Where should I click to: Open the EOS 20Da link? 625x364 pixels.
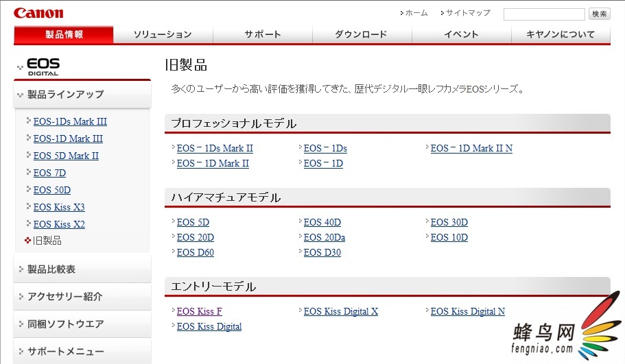click(x=325, y=237)
